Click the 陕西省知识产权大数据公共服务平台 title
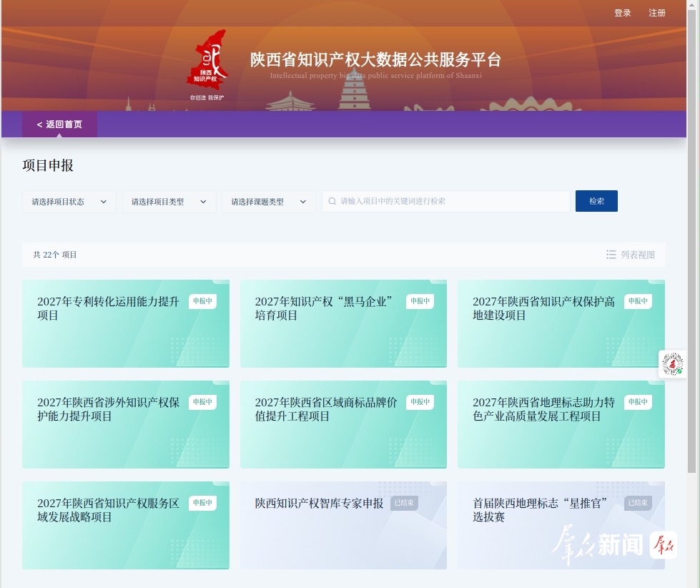Screen dimensions: 700x588 pos(375,60)
